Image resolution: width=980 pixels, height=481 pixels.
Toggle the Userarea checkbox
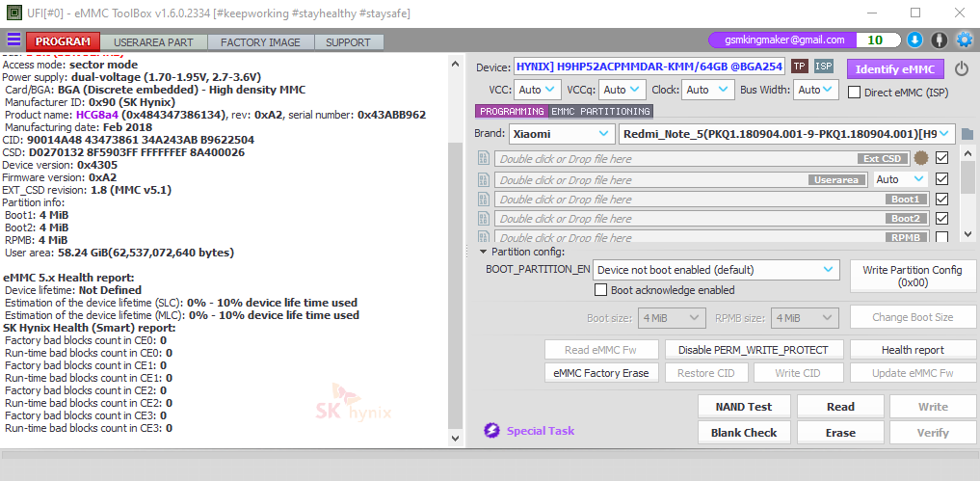click(941, 179)
